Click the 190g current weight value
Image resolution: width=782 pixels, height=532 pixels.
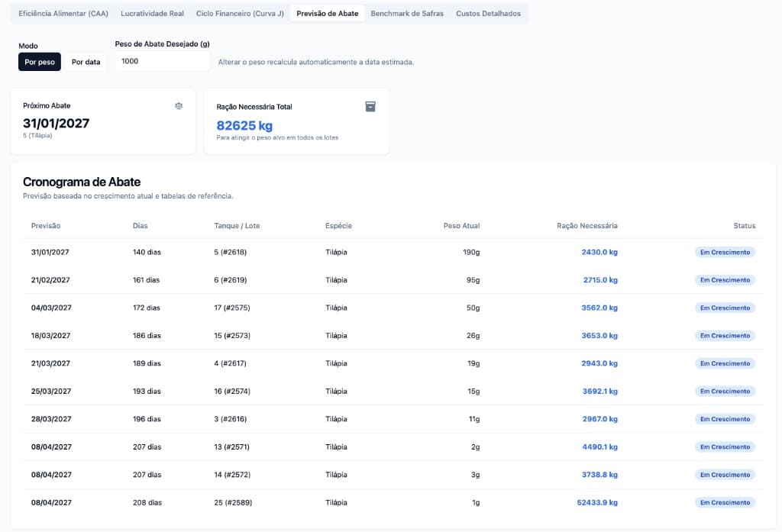[471, 253]
